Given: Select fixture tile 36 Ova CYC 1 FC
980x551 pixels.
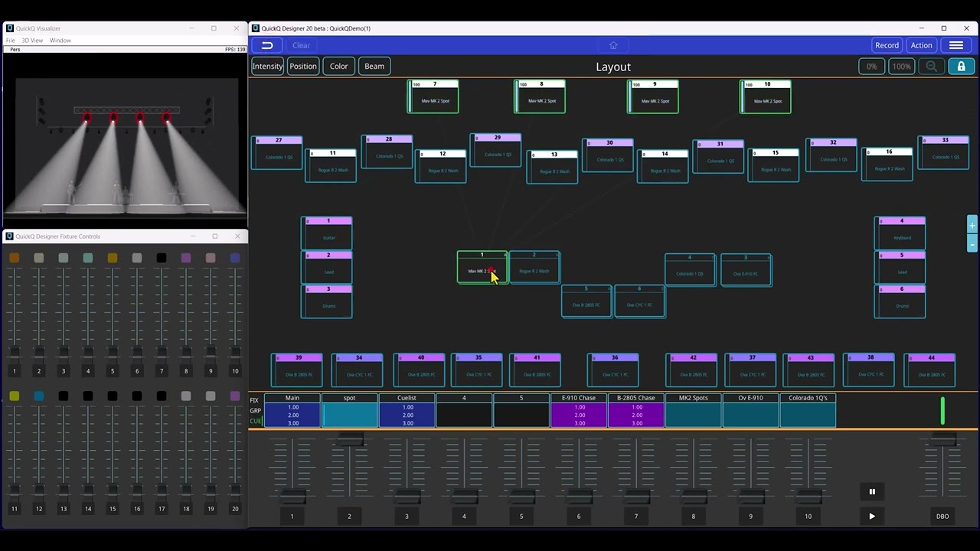Looking at the screenshot, I should coord(613,370).
